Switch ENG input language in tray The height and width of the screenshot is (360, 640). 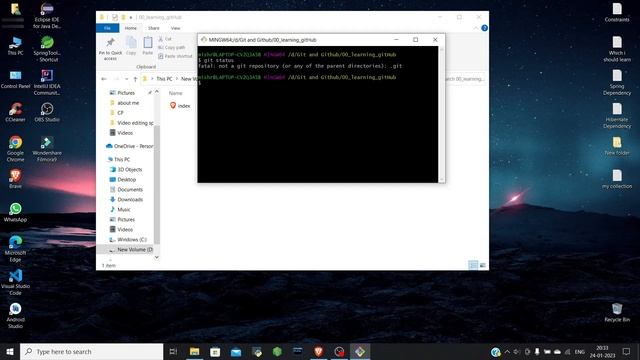(580, 352)
